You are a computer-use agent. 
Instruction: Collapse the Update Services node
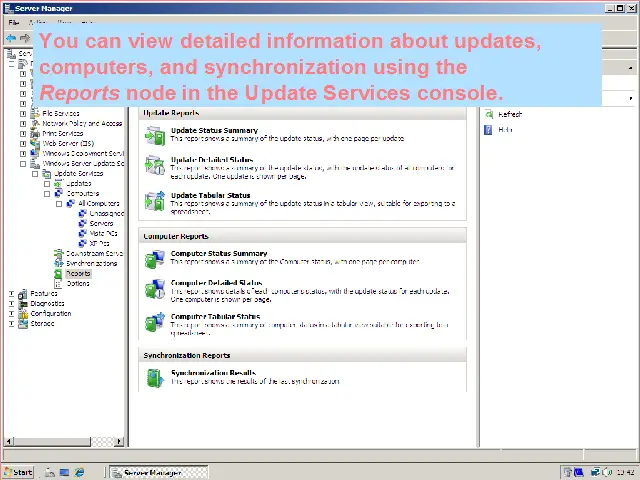point(35,174)
